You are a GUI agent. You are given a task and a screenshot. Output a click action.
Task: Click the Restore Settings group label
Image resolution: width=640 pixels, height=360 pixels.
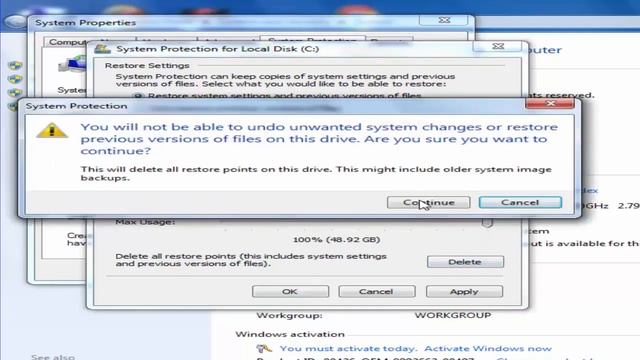tap(147, 65)
